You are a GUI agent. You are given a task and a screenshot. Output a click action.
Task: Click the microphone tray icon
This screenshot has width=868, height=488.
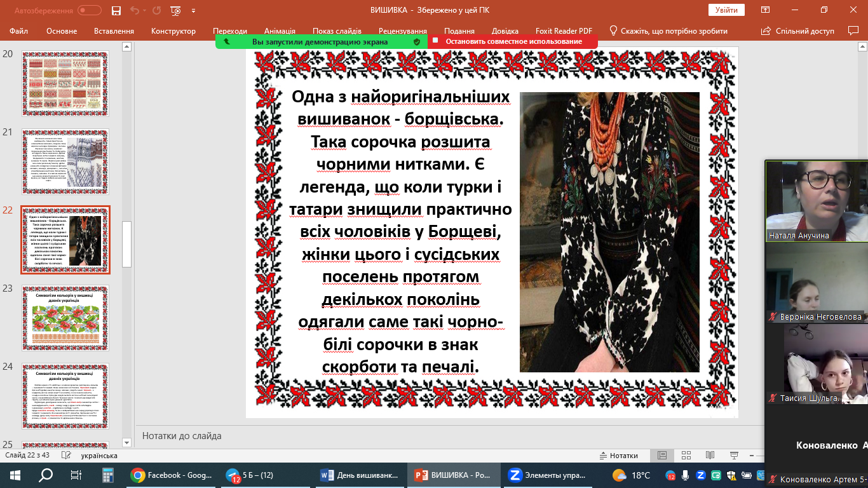(685, 475)
